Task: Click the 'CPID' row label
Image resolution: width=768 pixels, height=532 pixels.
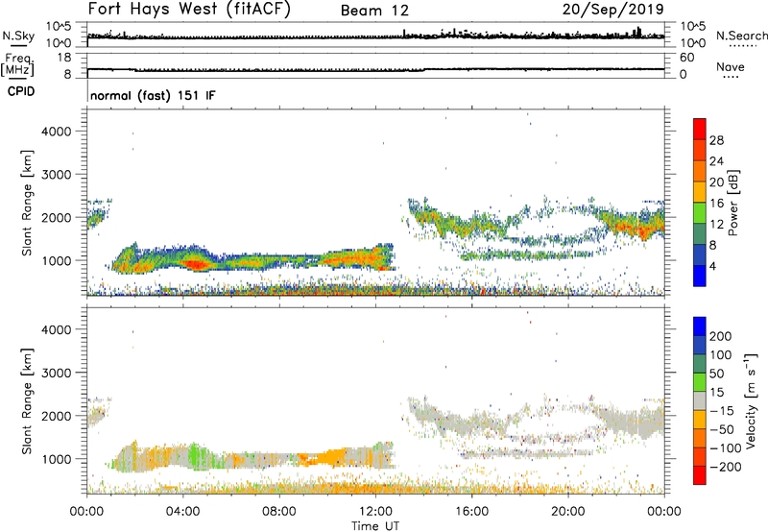Action: tap(21, 91)
